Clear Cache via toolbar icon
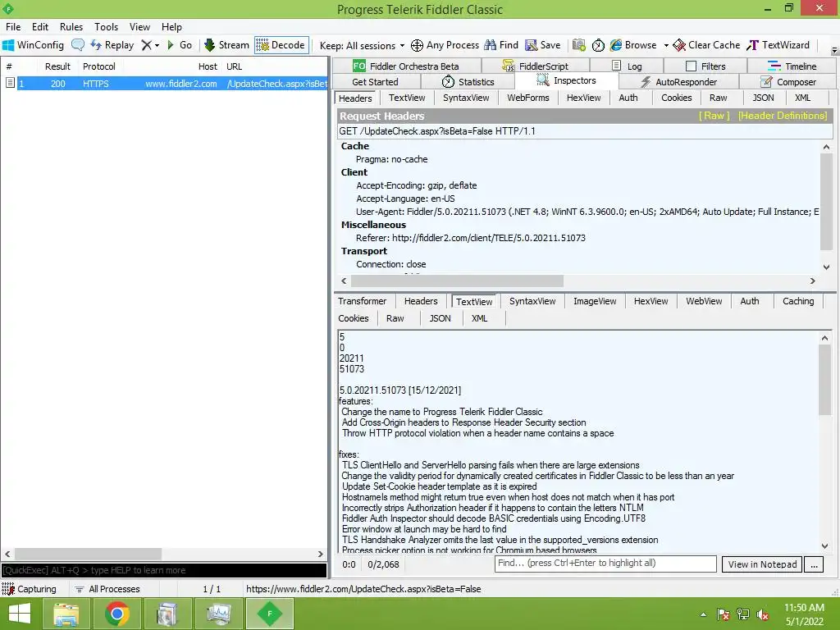Image resolution: width=840 pixels, height=630 pixels. click(x=706, y=45)
